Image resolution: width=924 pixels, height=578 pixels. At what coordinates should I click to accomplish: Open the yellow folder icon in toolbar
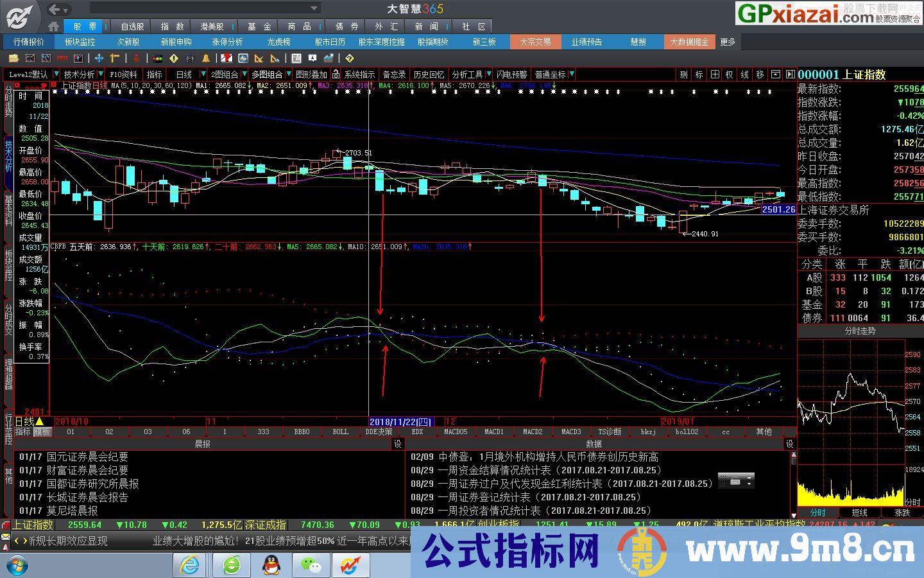[13, 58]
